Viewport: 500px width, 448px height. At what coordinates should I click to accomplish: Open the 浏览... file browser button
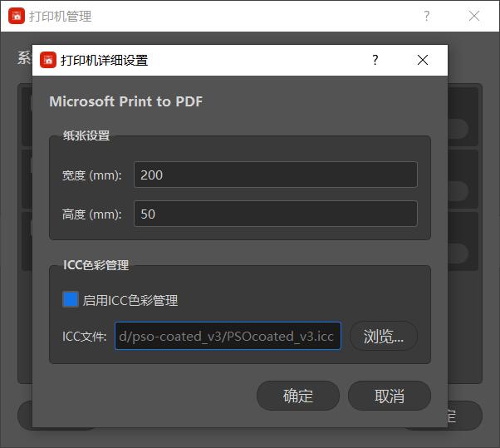click(384, 336)
